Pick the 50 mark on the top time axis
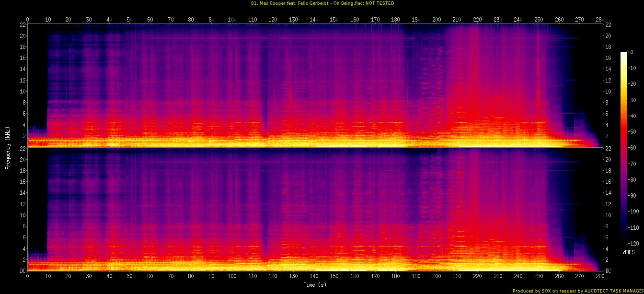 click(x=129, y=20)
